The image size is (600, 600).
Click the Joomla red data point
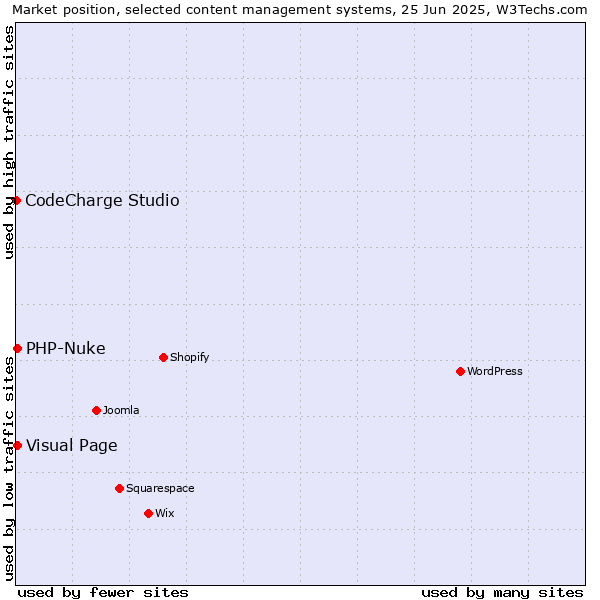96,410
